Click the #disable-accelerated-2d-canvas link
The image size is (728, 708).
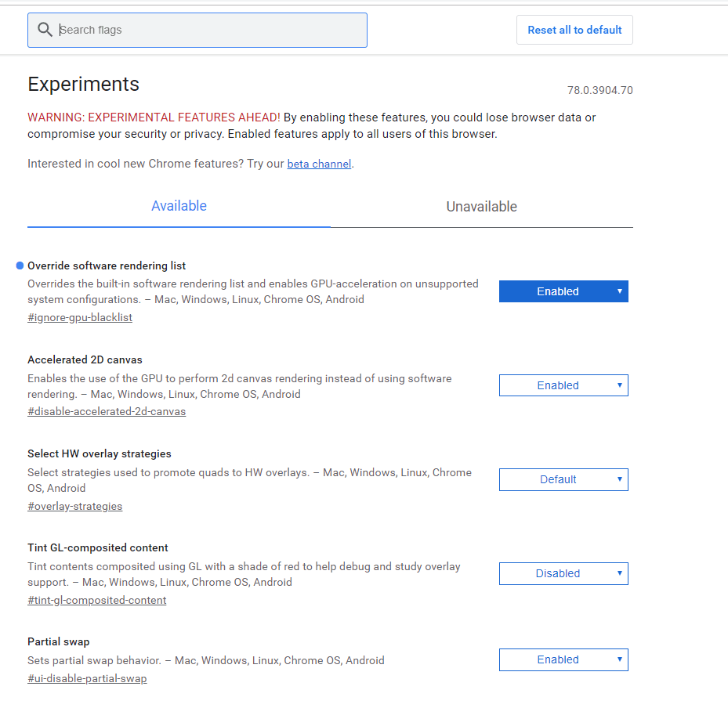point(107,411)
